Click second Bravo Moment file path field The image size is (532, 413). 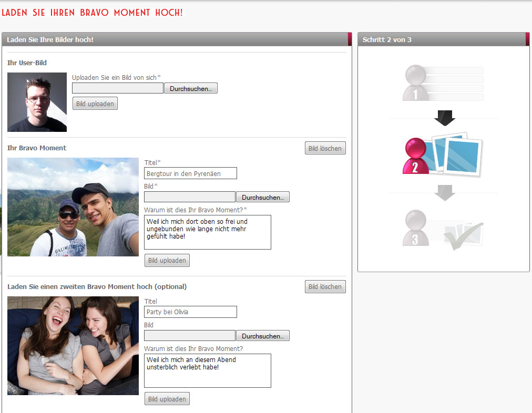190,336
